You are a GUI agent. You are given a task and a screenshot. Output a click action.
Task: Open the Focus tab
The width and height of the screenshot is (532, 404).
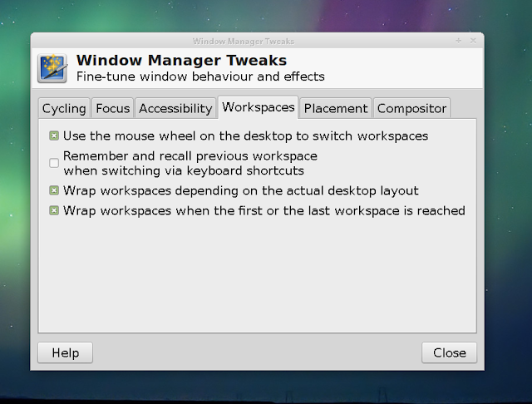pos(112,108)
